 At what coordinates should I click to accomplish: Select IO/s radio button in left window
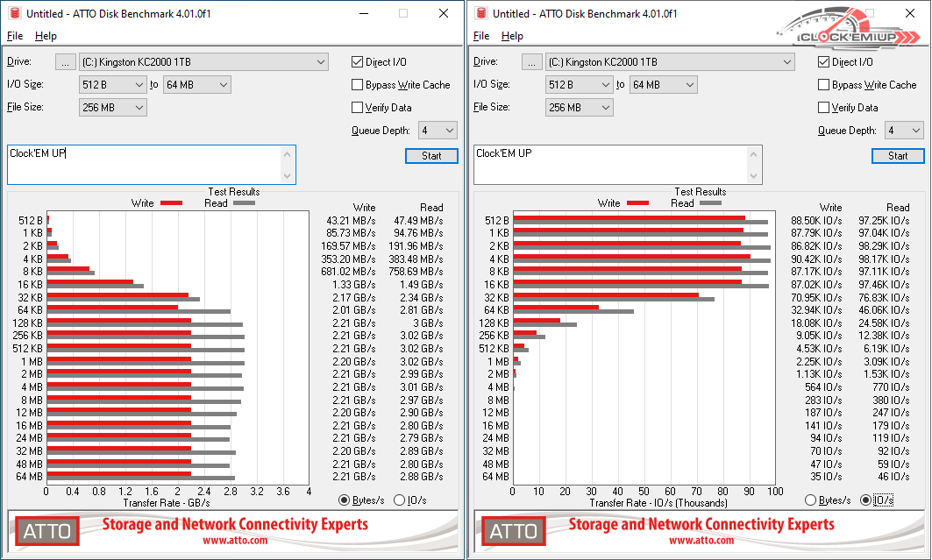(x=400, y=500)
